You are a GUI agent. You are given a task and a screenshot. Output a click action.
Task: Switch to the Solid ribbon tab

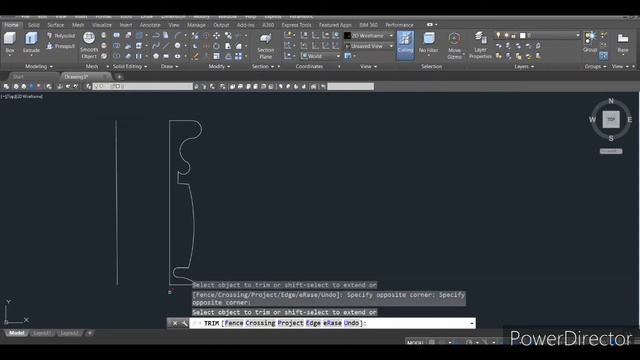tap(33, 25)
